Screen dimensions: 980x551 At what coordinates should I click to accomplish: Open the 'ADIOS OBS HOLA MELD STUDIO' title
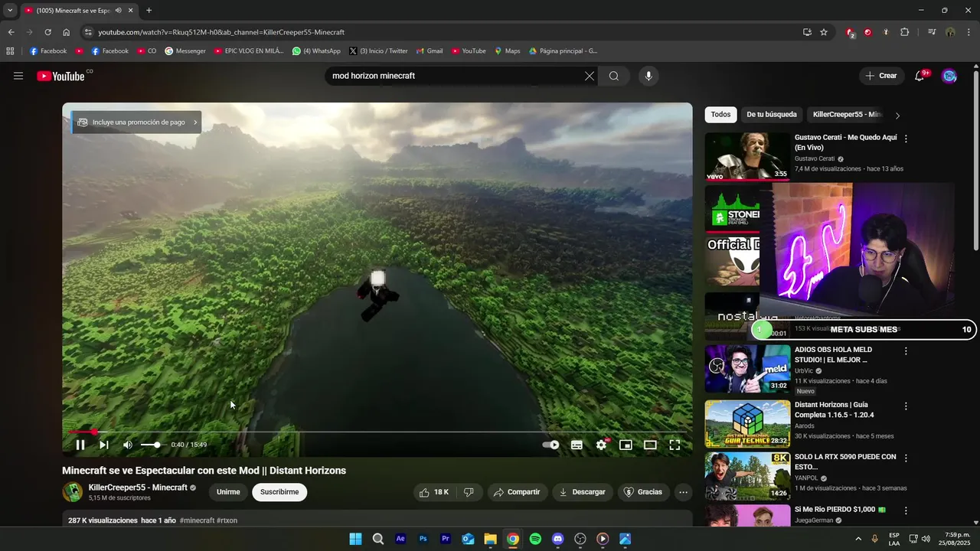coord(833,354)
